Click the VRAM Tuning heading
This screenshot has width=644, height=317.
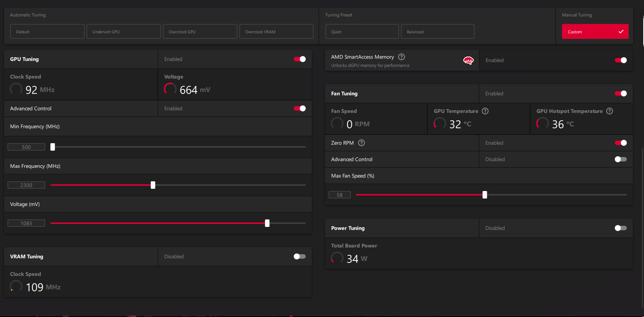(27, 256)
